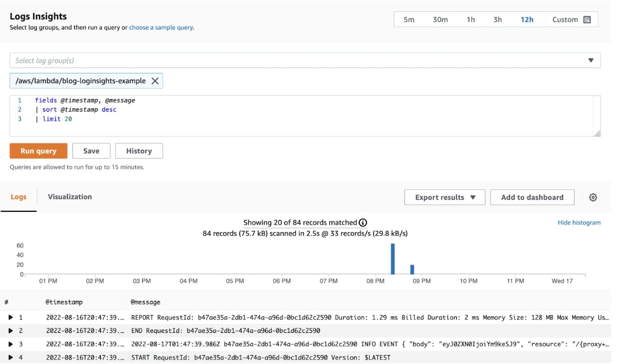Open the query History
Screen dimensions: 617x364
[139, 151]
